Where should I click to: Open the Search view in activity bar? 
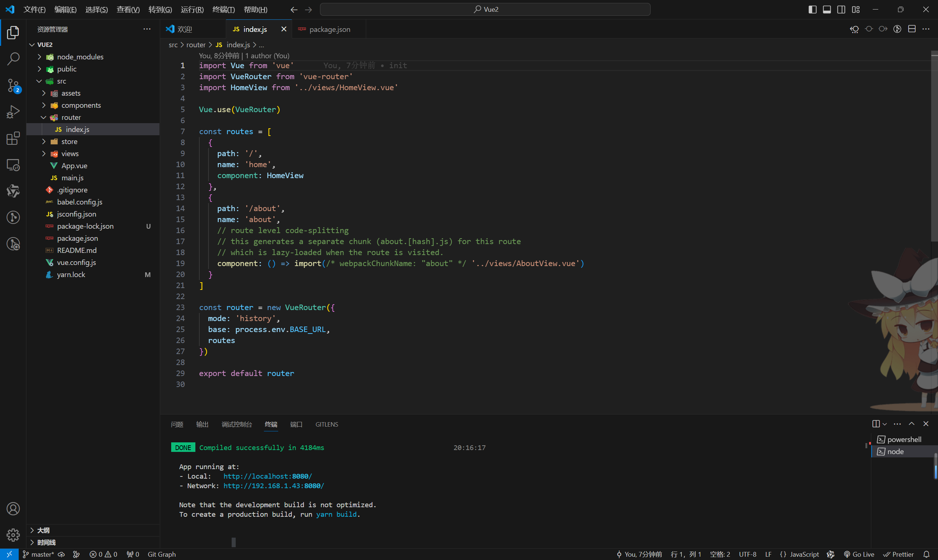coord(13,59)
